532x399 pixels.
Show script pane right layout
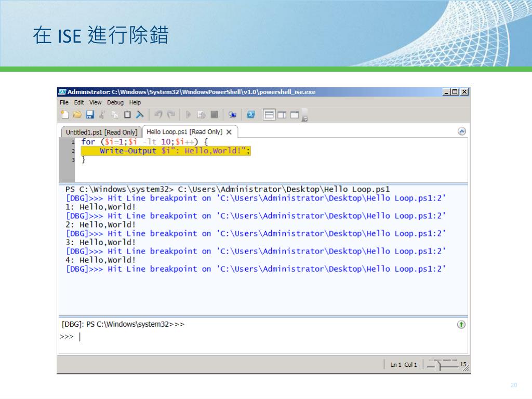282,115
